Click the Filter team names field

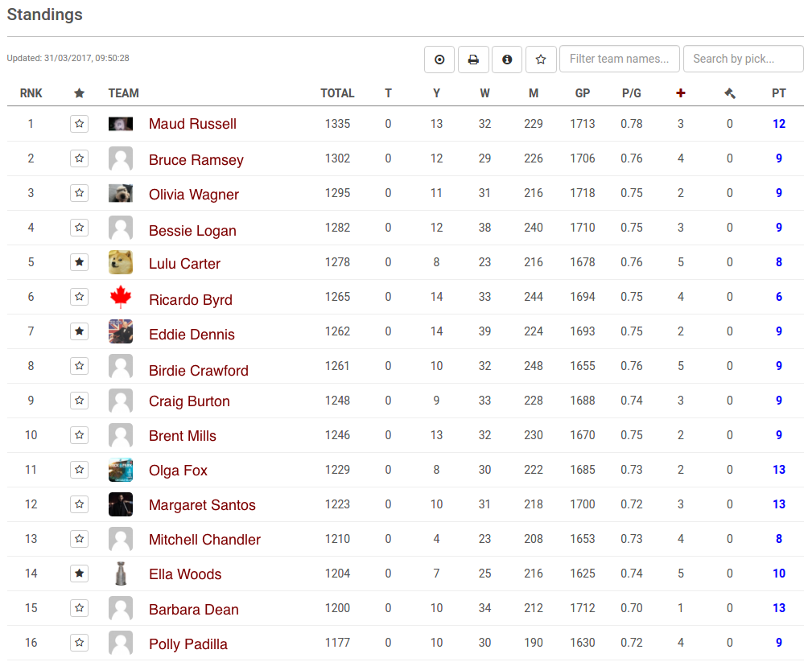pyautogui.click(x=619, y=59)
